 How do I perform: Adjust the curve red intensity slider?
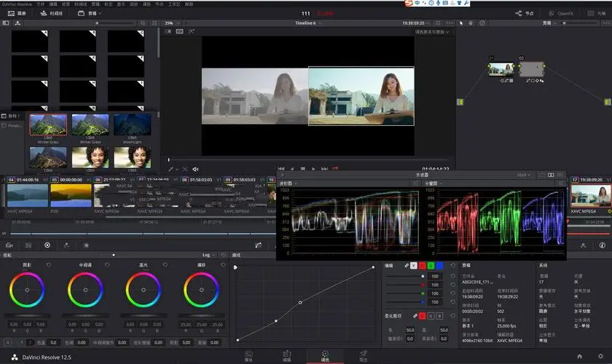(405, 285)
